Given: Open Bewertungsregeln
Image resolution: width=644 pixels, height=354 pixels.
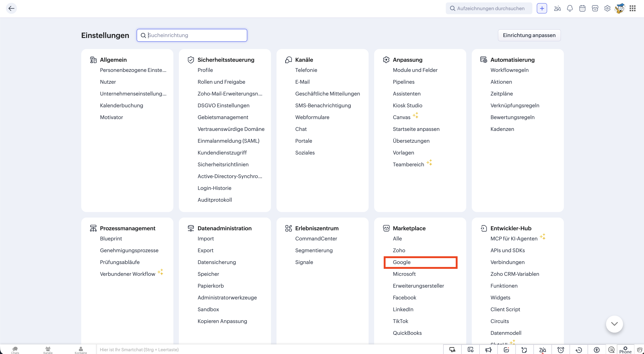Looking at the screenshot, I should (512, 117).
